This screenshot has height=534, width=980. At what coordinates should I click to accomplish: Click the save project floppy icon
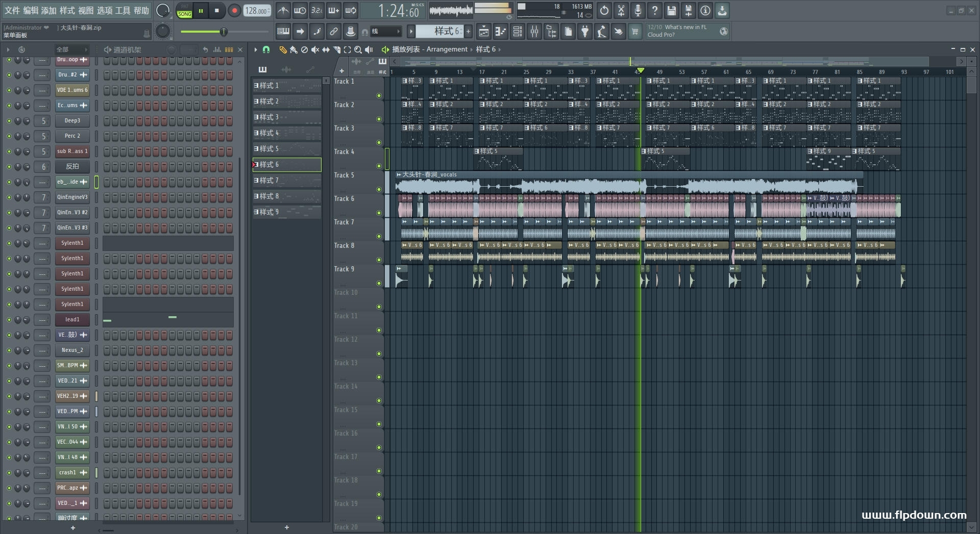[671, 10]
